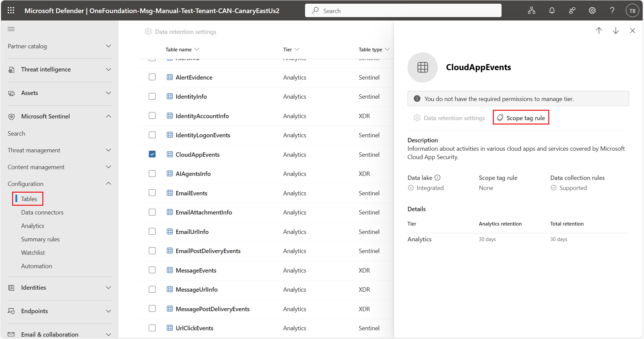Viewport: 644px width, 339px height.
Task: Open the app launcher waffle icon
Action: coord(11,10)
